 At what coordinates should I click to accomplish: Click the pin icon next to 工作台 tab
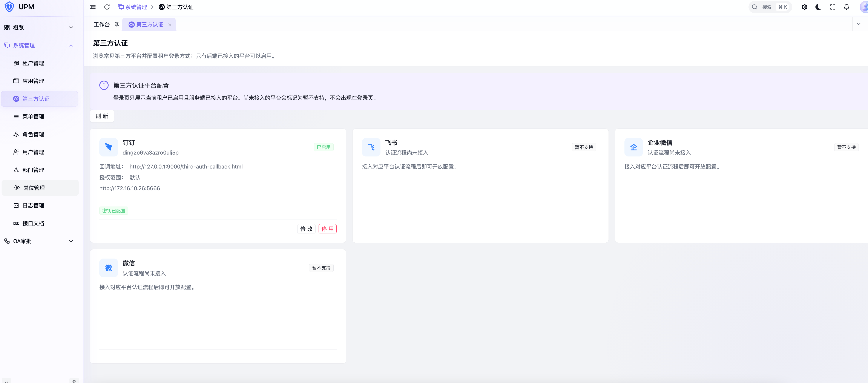117,25
